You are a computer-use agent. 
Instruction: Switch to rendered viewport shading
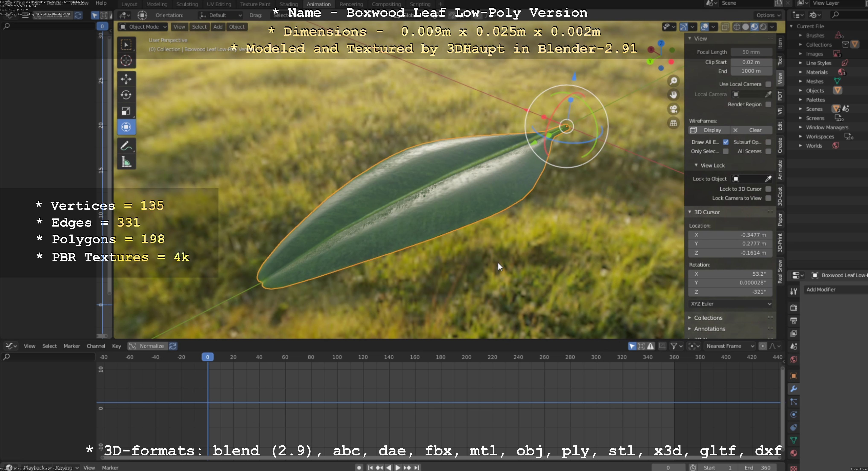pos(763,27)
